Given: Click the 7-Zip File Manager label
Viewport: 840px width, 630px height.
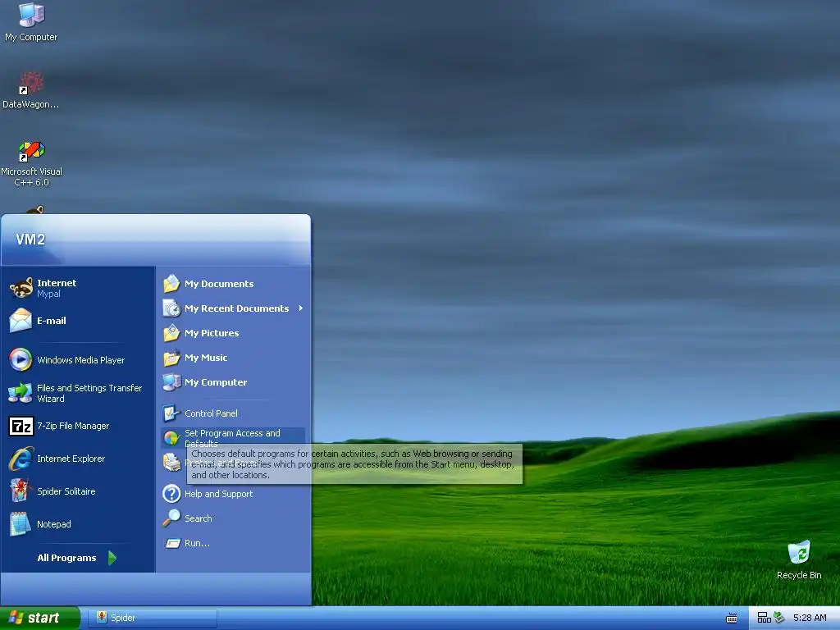Looking at the screenshot, I should pyautogui.click(x=73, y=426).
